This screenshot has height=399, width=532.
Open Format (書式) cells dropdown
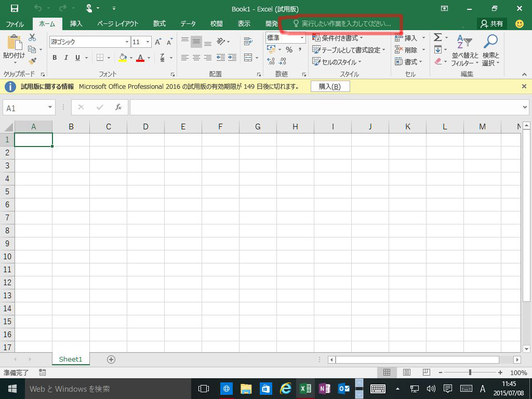409,62
